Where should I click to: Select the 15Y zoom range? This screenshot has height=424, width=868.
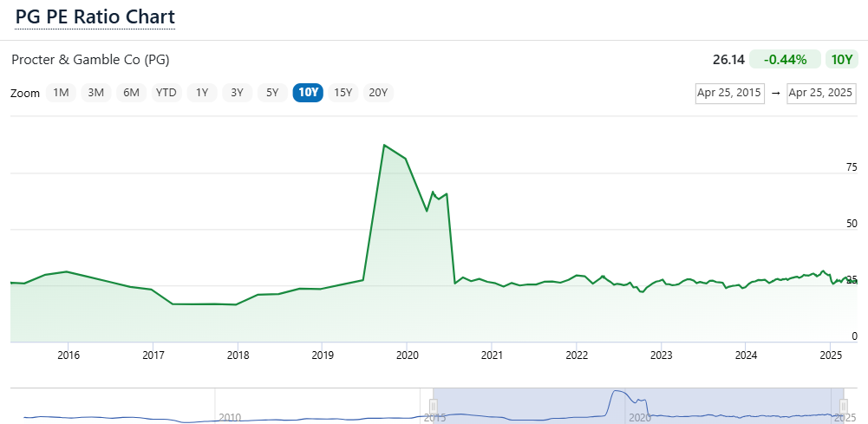click(x=343, y=93)
